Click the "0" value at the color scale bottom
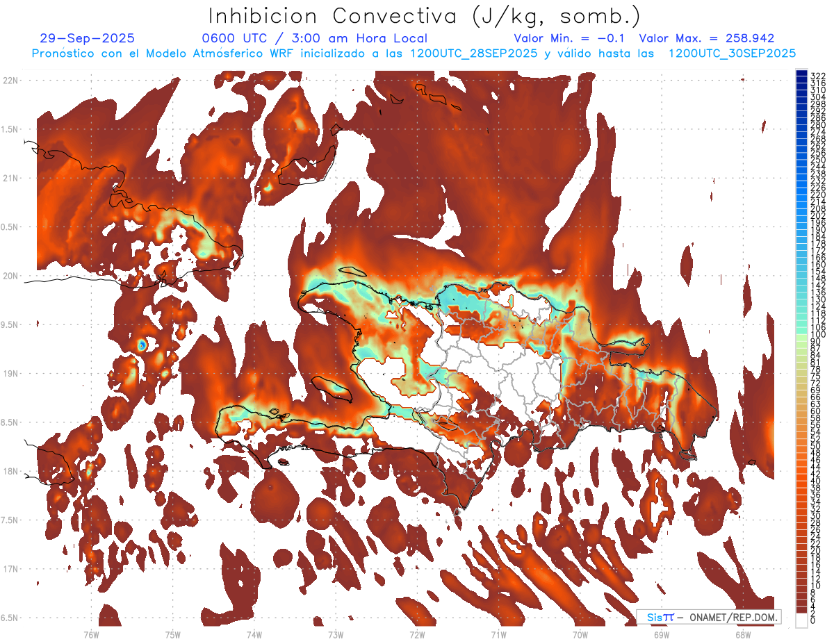Viewport: 834px width, 644px height. (813, 620)
